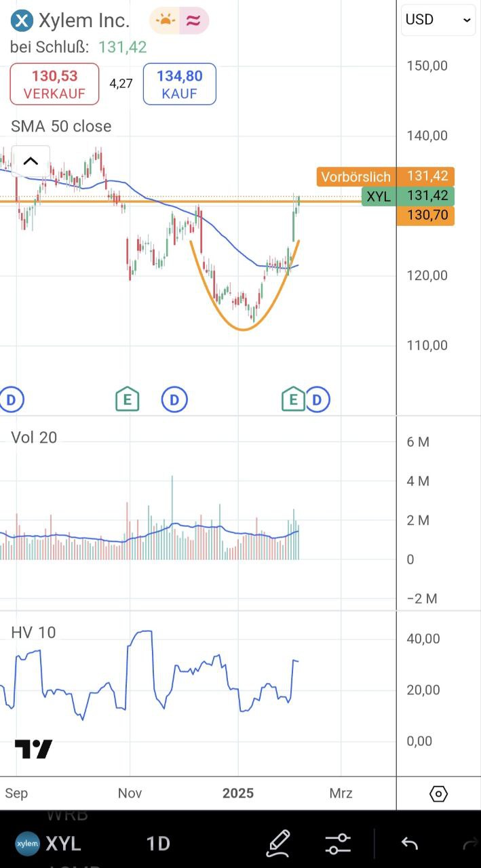This screenshot has width=481, height=868.
Task: Open the drawing tools pencil icon
Action: coord(278,843)
